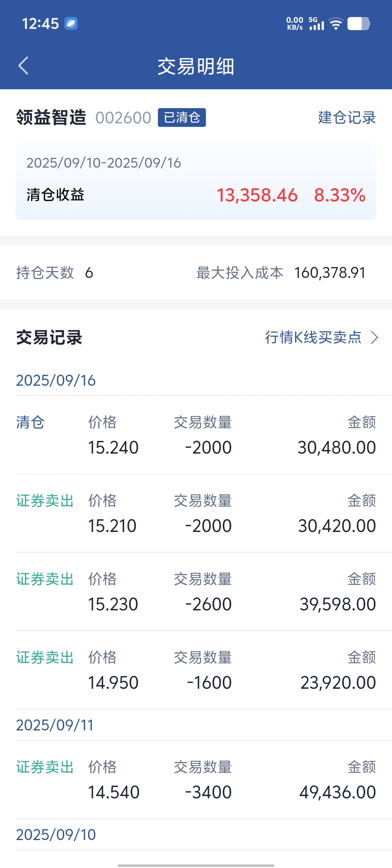
Task: Tap the Wi-Fi status icon
Action: pos(336,24)
